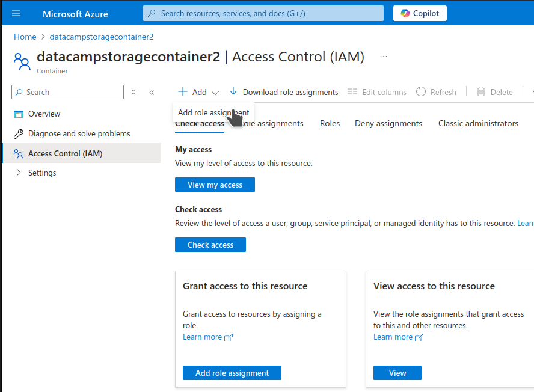The height and width of the screenshot is (392, 534).
Task: Open the Add dropdown chevron
Action: pos(215,93)
